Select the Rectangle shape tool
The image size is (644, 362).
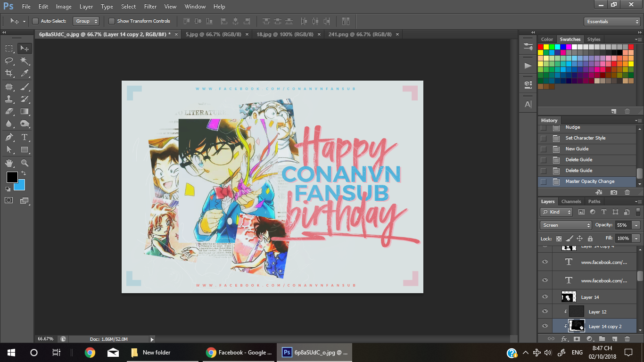(x=25, y=150)
